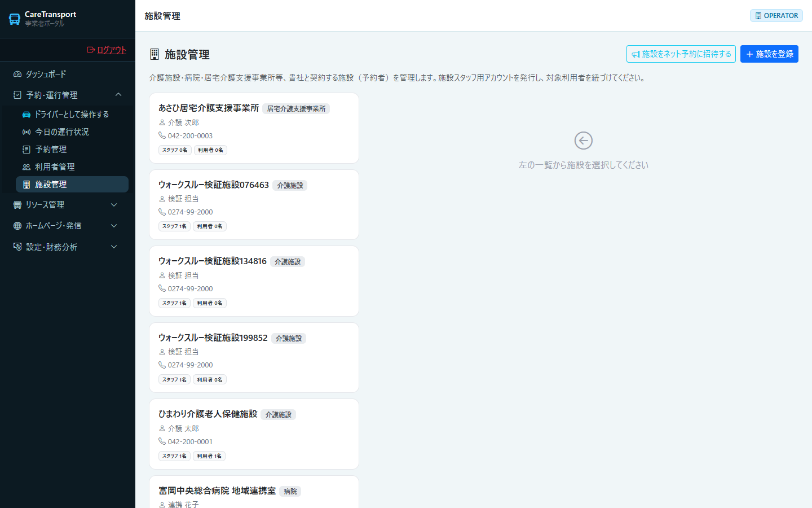Select ひまわり介護老人保健施設 facility card

point(254,434)
